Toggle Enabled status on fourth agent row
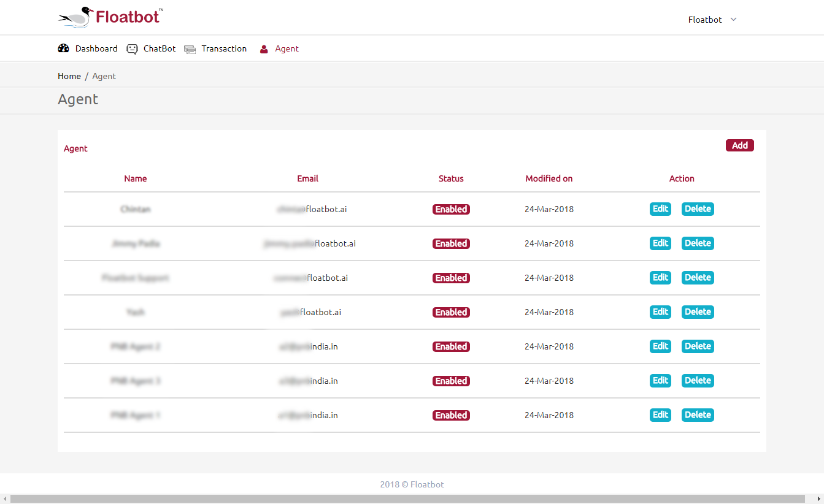 coord(451,312)
